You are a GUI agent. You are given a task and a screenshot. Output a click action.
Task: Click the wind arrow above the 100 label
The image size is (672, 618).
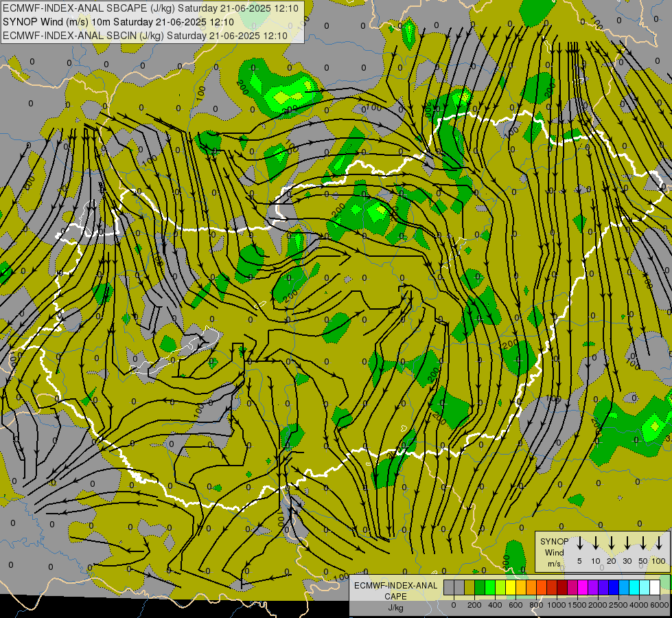pyautogui.click(x=659, y=543)
